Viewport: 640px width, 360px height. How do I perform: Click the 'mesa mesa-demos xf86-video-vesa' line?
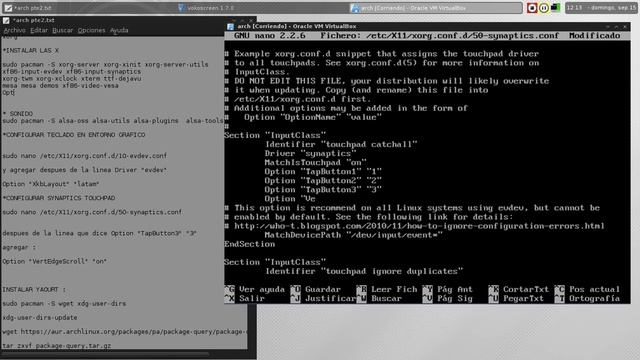click(60, 86)
